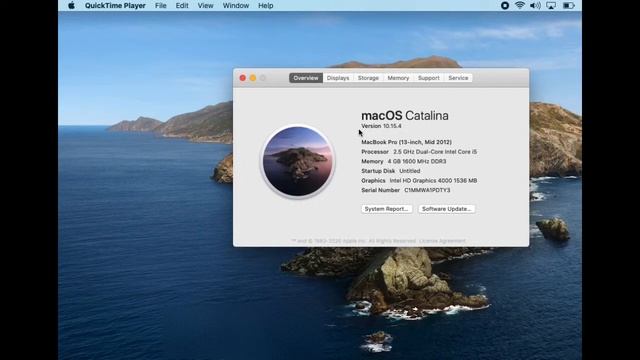Click the 4 GB 1600 MHz DDR3 value
The height and width of the screenshot is (360, 640).
point(416,161)
